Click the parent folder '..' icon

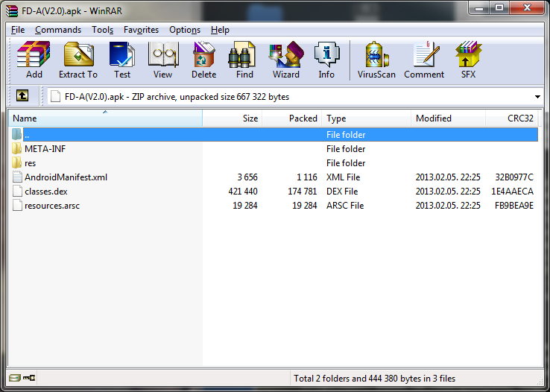16,134
